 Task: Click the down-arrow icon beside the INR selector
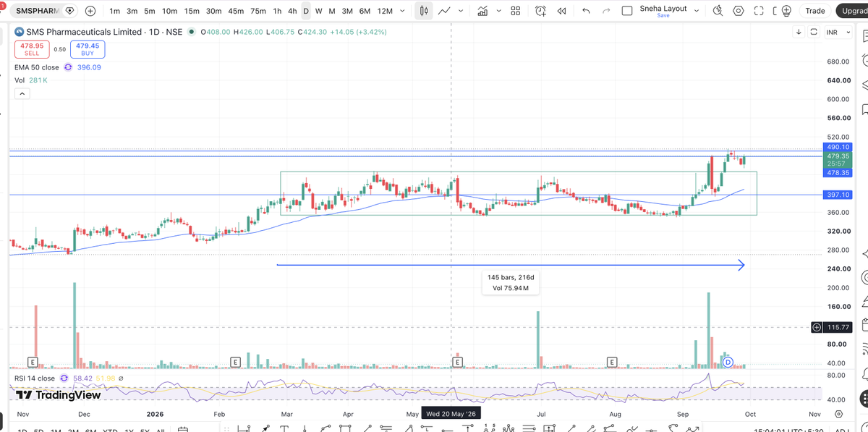(x=799, y=32)
